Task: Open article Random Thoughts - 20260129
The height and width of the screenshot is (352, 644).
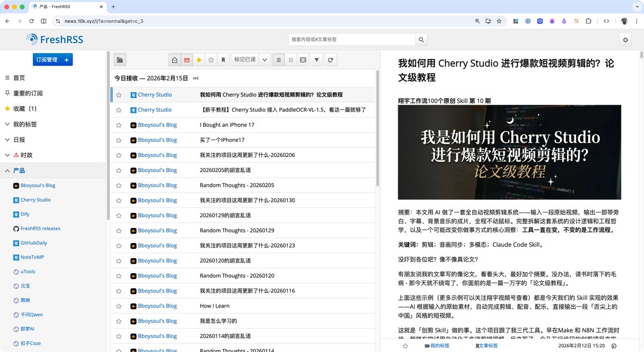Action: 237,230
